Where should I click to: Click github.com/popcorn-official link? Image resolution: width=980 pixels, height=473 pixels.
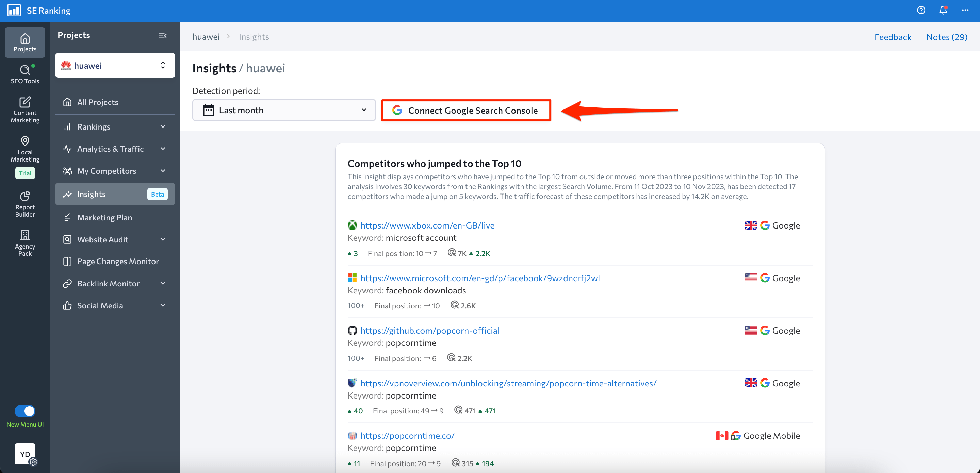(x=430, y=331)
